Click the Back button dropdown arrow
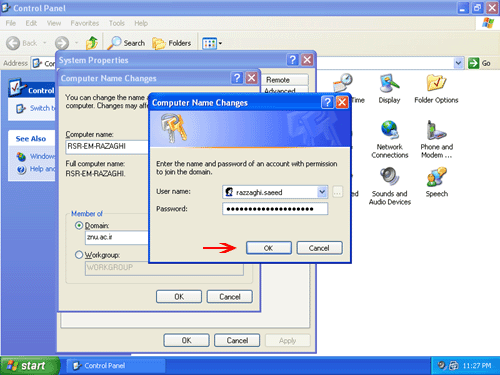The height and width of the screenshot is (375, 500). (44, 43)
